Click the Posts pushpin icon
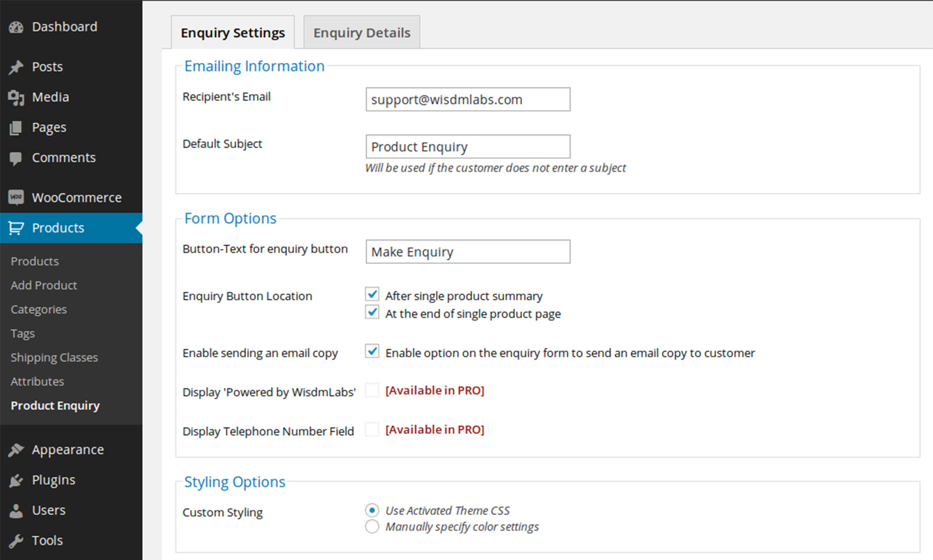This screenshot has width=933, height=560. pyautogui.click(x=16, y=67)
